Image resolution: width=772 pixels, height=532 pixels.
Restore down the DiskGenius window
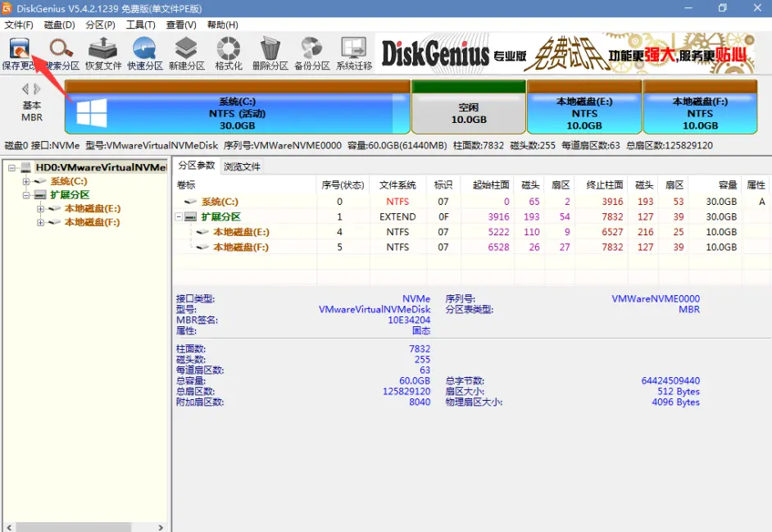tap(723, 8)
